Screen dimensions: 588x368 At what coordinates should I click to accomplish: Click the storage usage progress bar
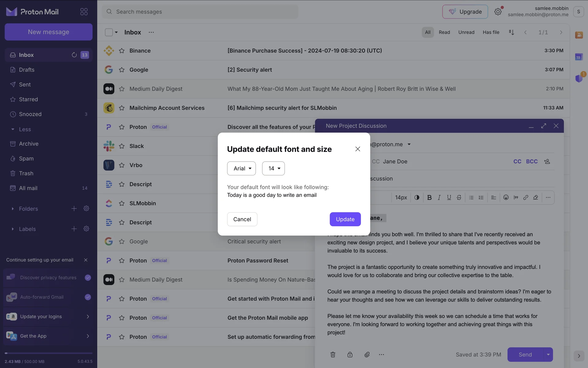point(48,353)
